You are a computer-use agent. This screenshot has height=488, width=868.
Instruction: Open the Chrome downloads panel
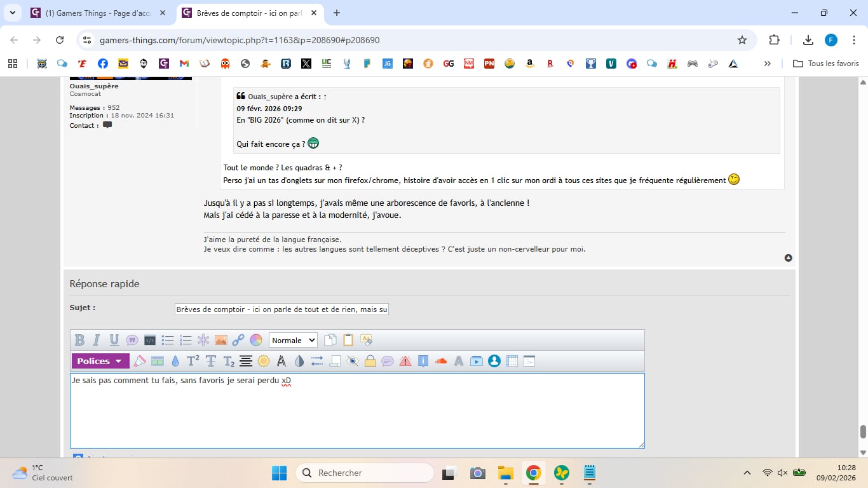808,40
